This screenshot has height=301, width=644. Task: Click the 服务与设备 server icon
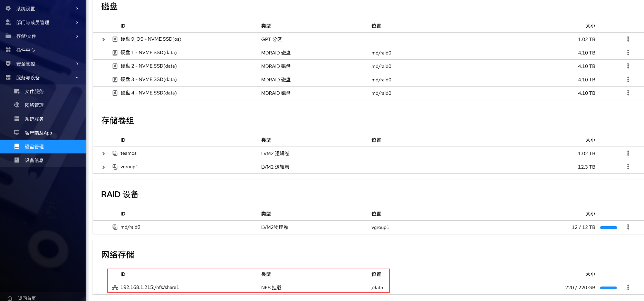[8, 77]
